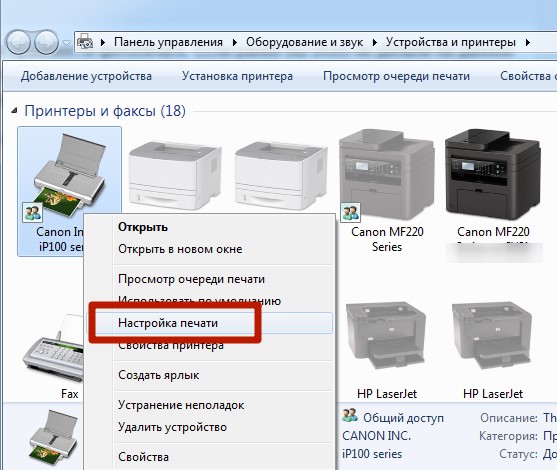Click the Forward navigation arrow button
The height and width of the screenshot is (470, 557).
coord(46,42)
